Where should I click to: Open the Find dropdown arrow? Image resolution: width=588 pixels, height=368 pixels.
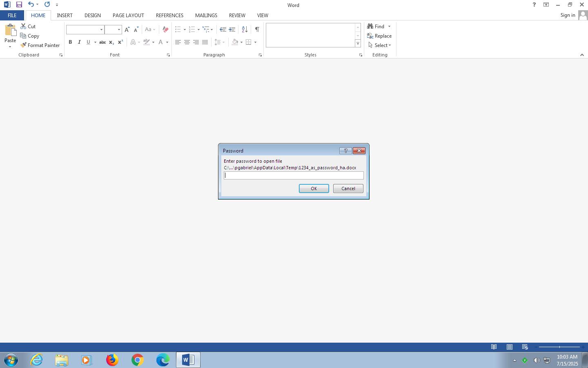(389, 26)
